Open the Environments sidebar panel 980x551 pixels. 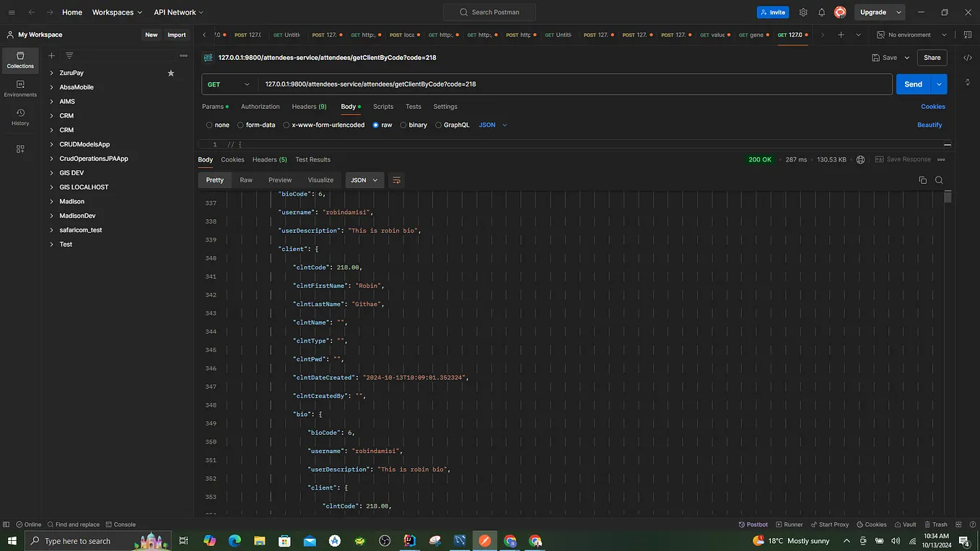point(19,89)
